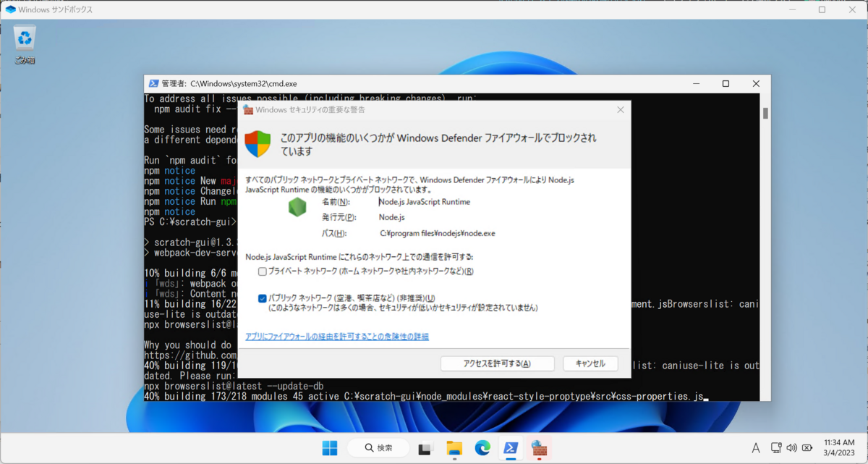Viewport: 868px width, 464px height.
Task: Select the firewall alert taskbar icon
Action: (x=539, y=448)
